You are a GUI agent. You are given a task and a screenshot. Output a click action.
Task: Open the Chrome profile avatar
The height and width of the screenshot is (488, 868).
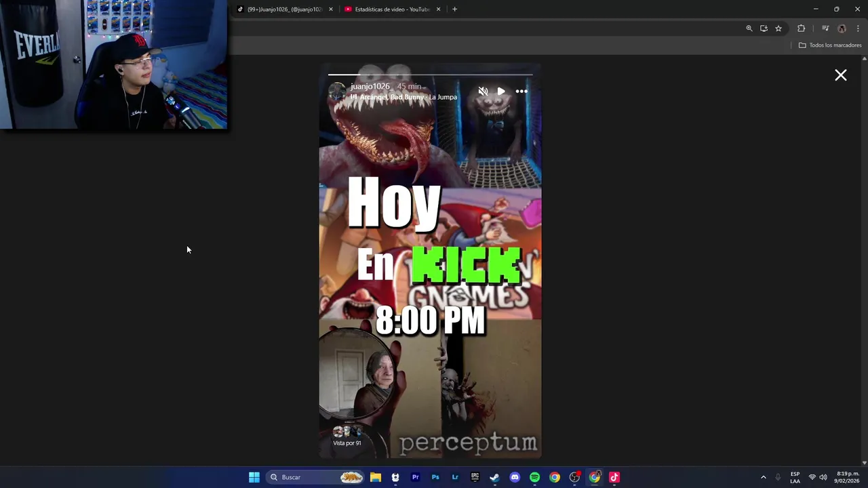click(x=842, y=28)
